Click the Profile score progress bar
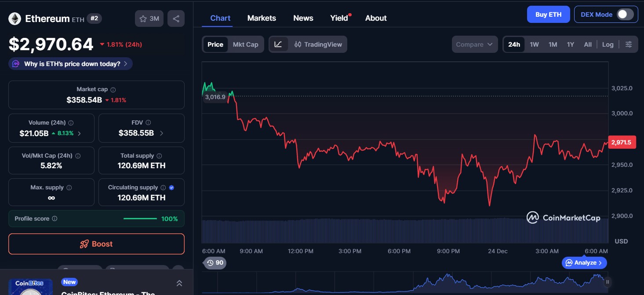 (140, 218)
